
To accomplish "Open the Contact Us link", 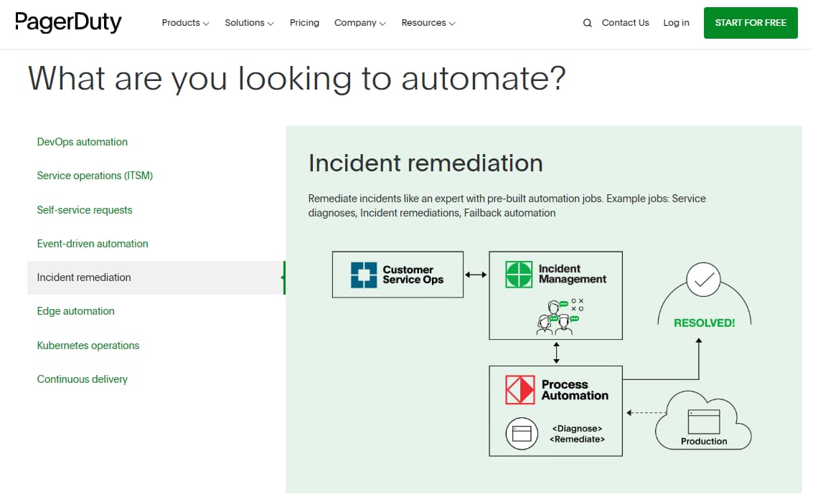I will click(x=625, y=23).
